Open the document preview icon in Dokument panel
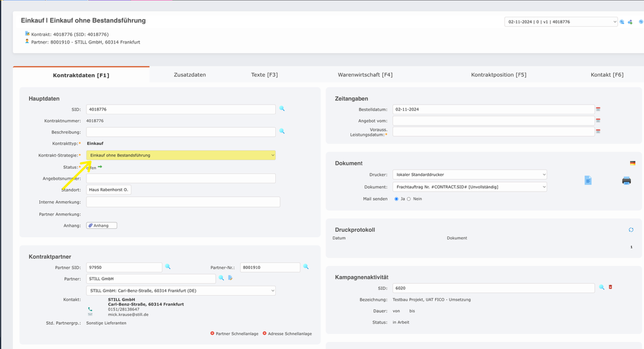The image size is (644, 349). click(587, 181)
